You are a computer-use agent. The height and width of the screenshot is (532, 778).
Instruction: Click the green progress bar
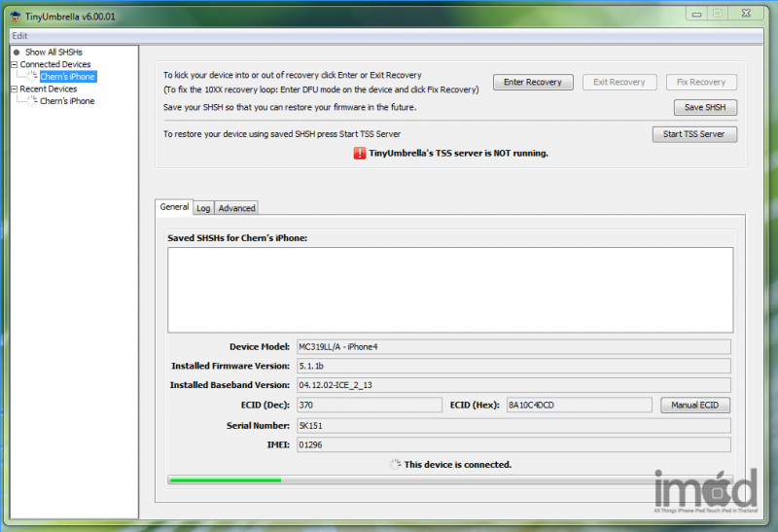click(x=225, y=479)
